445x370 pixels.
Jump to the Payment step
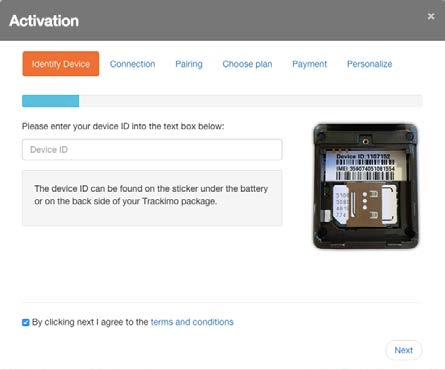pyautogui.click(x=309, y=64)
